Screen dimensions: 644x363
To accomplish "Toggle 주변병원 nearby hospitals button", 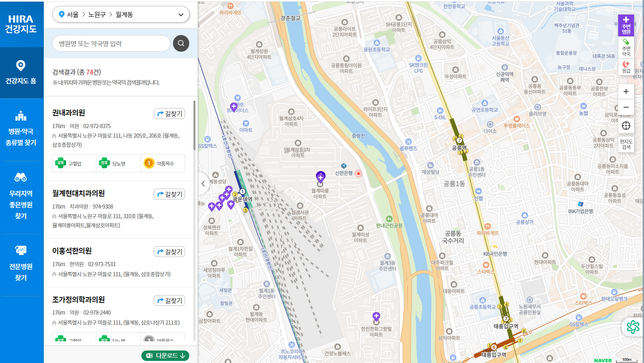I will point(626,25).
